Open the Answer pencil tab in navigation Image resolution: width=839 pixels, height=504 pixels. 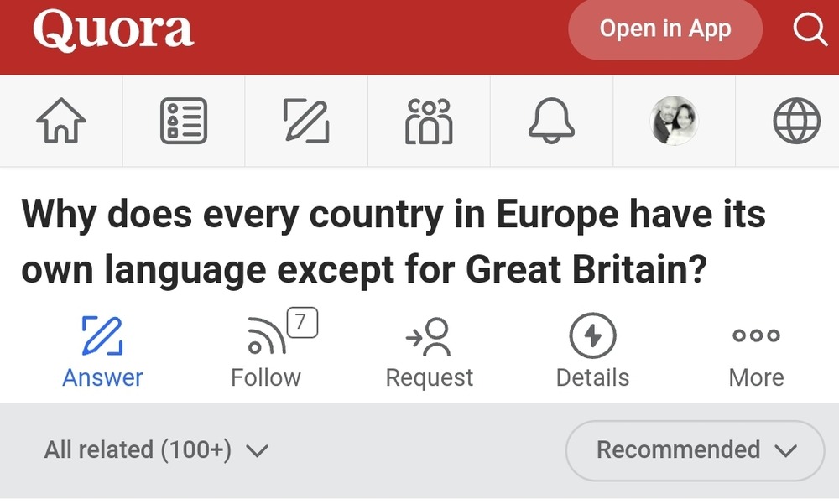[x=306, y=121]
